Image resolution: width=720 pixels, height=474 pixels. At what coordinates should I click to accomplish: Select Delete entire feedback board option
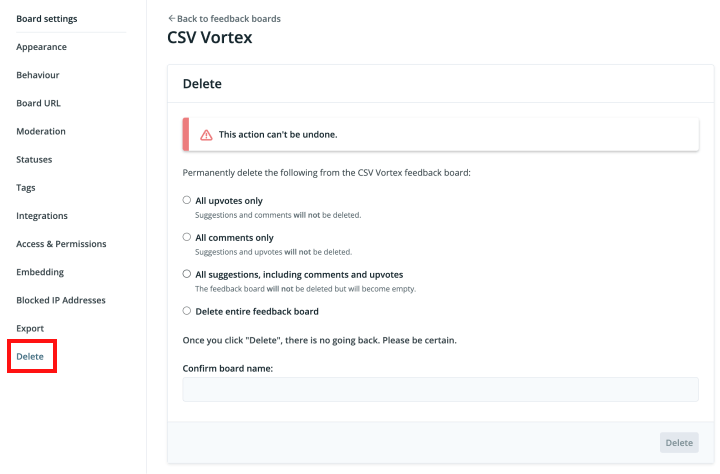pyautogui.click(x=187, y=311)
